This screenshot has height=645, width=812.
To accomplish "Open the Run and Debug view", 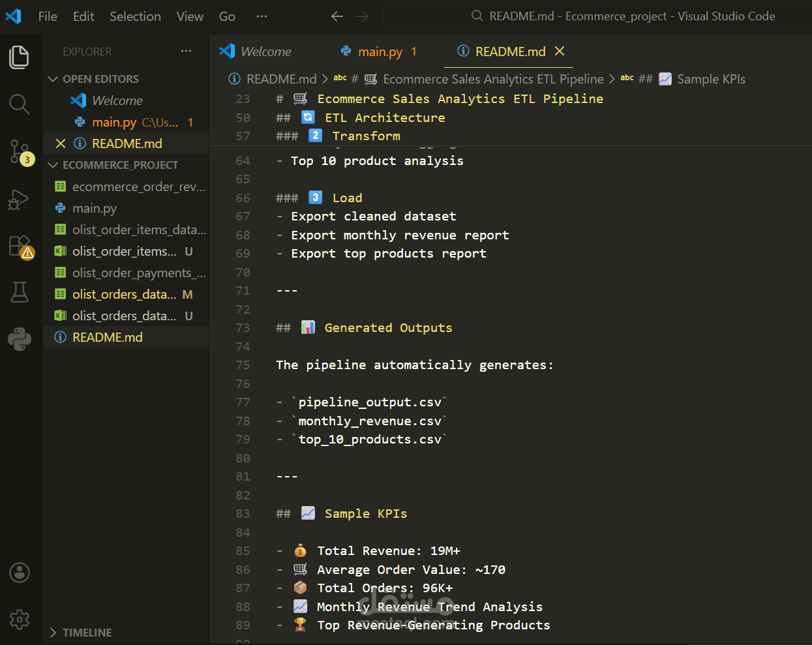I will click(x=20, y=199).
